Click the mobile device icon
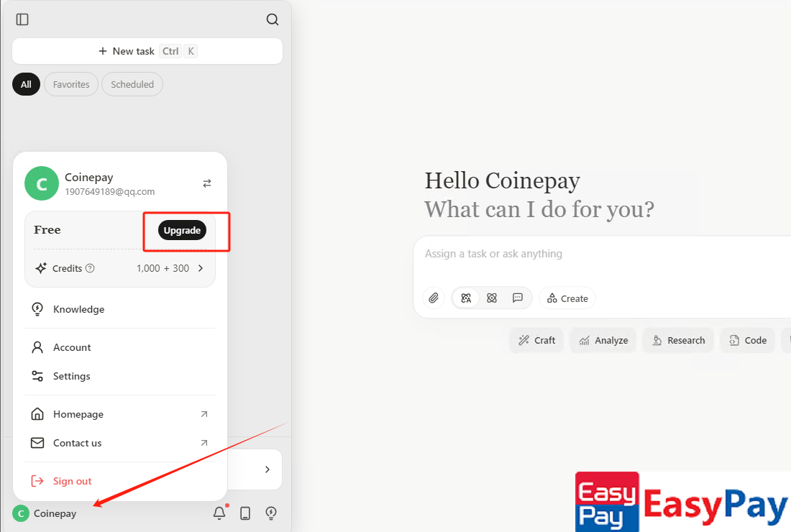This screenshot has width=791, height=532. pos(245,513)
